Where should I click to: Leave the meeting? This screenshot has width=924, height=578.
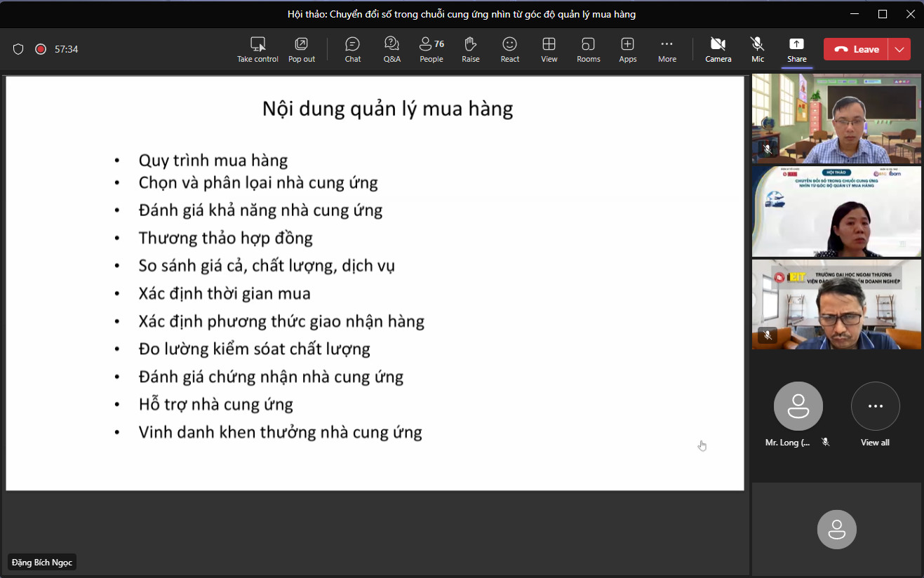[x=856, y=50]
